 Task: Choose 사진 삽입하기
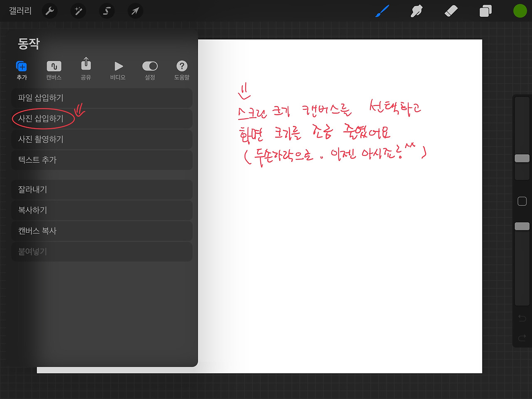click(x=102, y=119)
